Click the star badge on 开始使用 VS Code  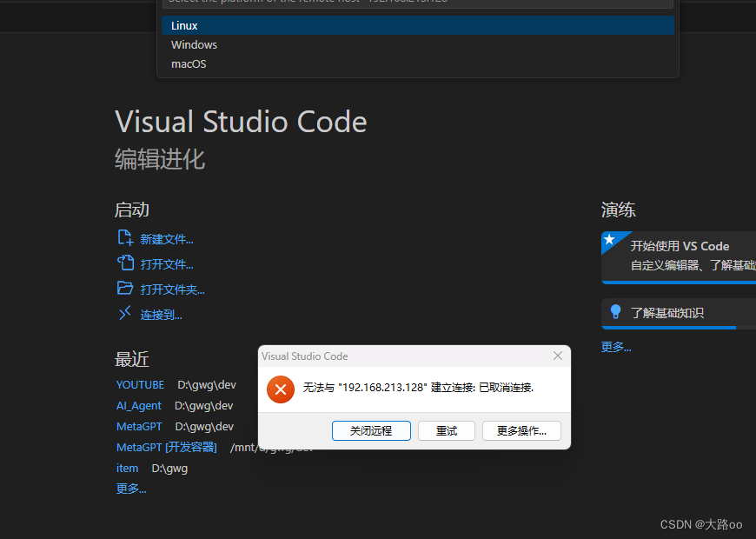click(x=609, y=239)
